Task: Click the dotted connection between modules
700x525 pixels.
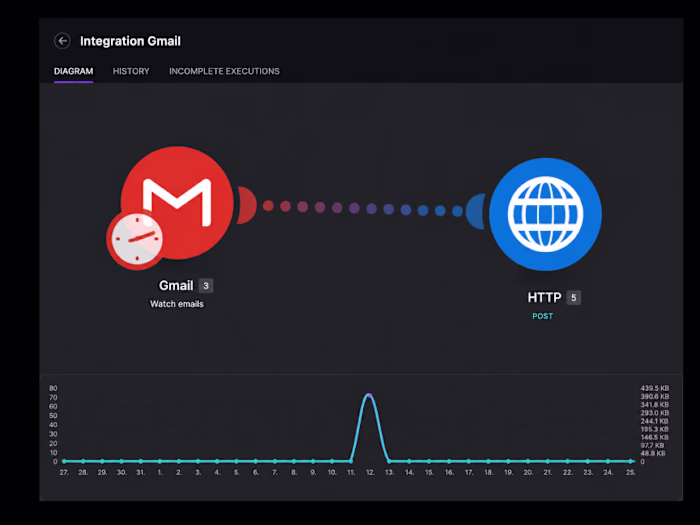Action: (x=362, y=208)
